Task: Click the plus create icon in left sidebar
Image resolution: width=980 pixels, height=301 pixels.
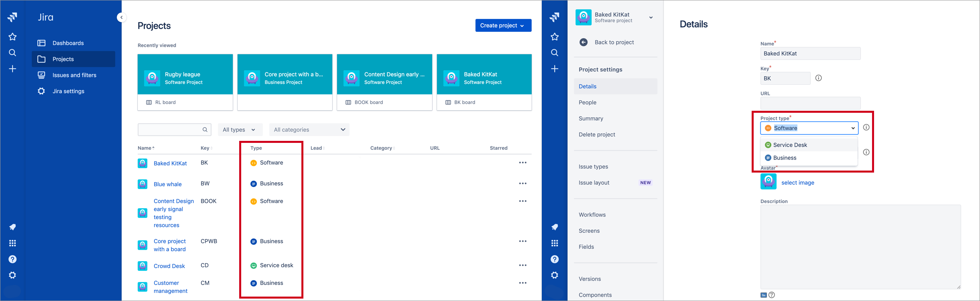Action: pos(12,69)
